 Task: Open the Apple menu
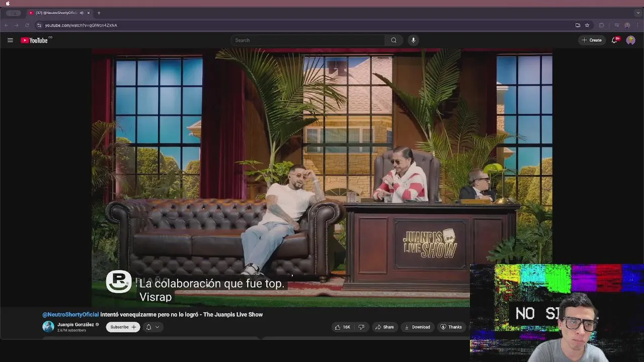[8, 3]
